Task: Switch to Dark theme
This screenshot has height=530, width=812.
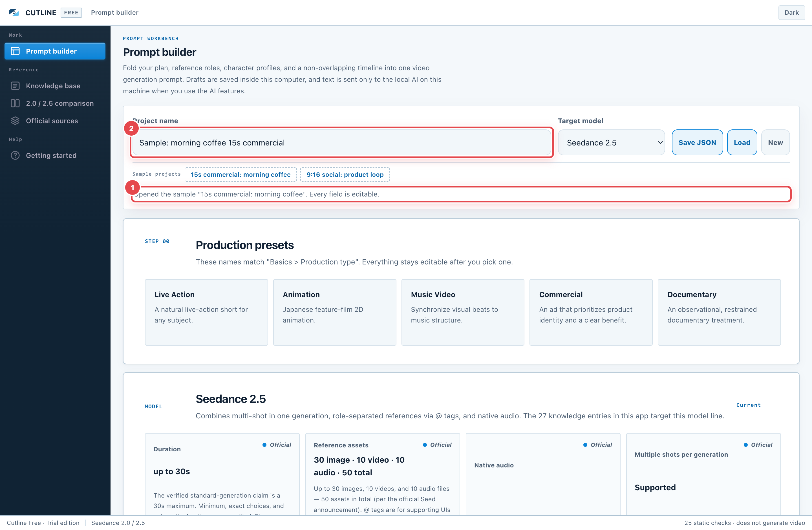Action: [x=791, y=13]
